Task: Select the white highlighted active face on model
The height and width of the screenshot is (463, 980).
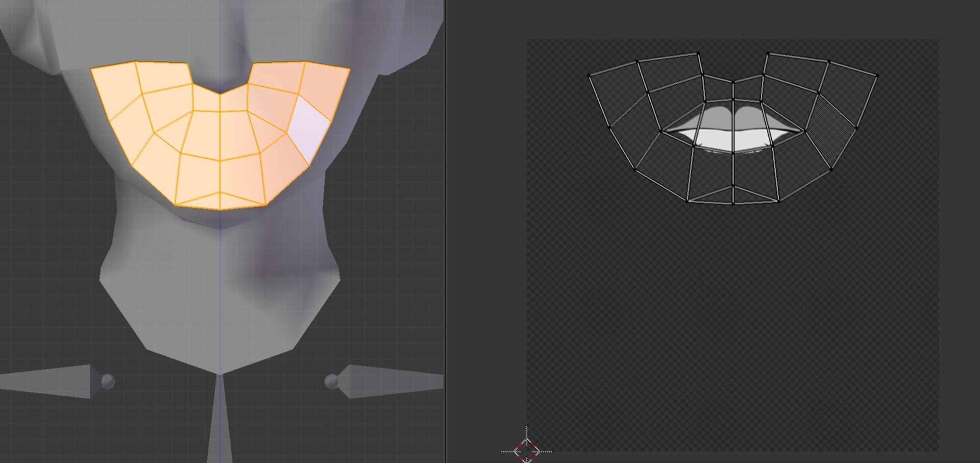Action: 309,128
